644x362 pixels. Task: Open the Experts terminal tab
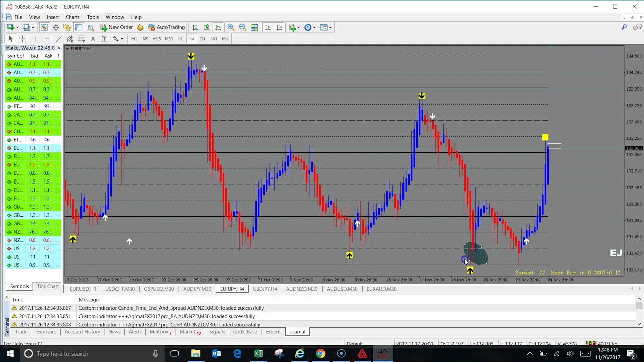click(273, 332)
